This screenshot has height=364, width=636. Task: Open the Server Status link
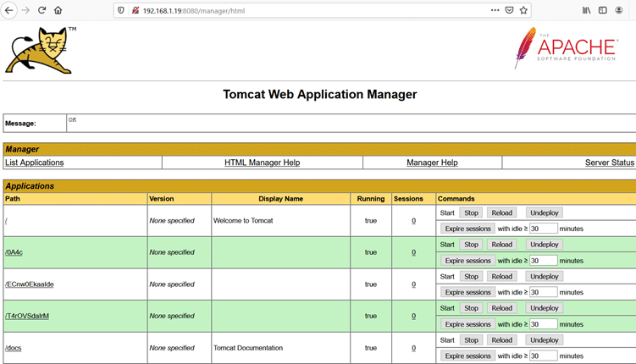[x=609, y=163]
